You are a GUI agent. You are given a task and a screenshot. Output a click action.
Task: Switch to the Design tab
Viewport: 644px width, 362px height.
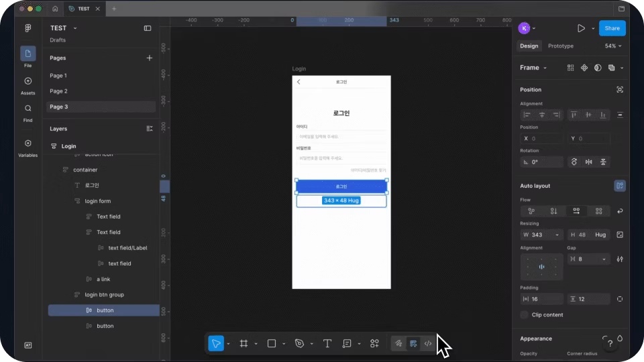coord(529,46)
